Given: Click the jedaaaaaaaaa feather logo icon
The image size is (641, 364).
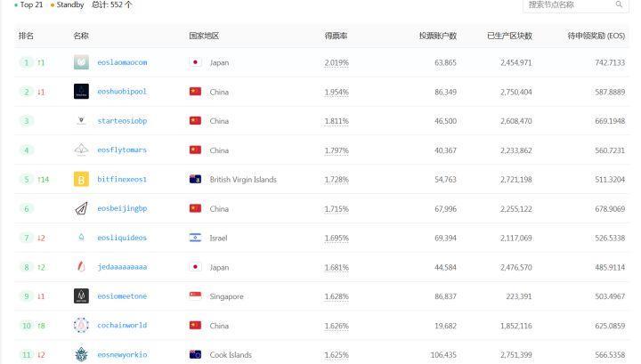Looking at the screenshot, I should 81,267.
